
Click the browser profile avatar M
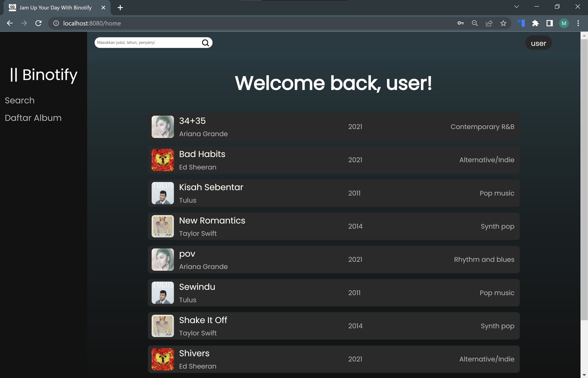tap(564, 23)
